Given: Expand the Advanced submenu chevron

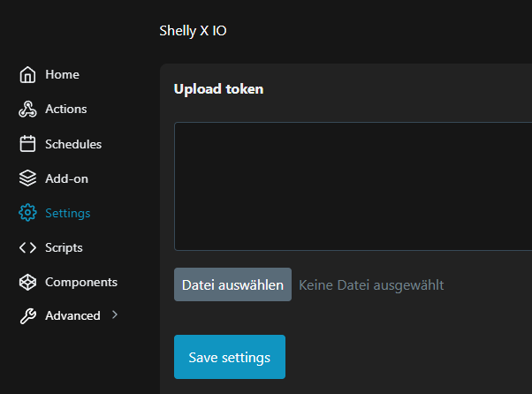Looking at the screenshot, I should click(115, 314).
